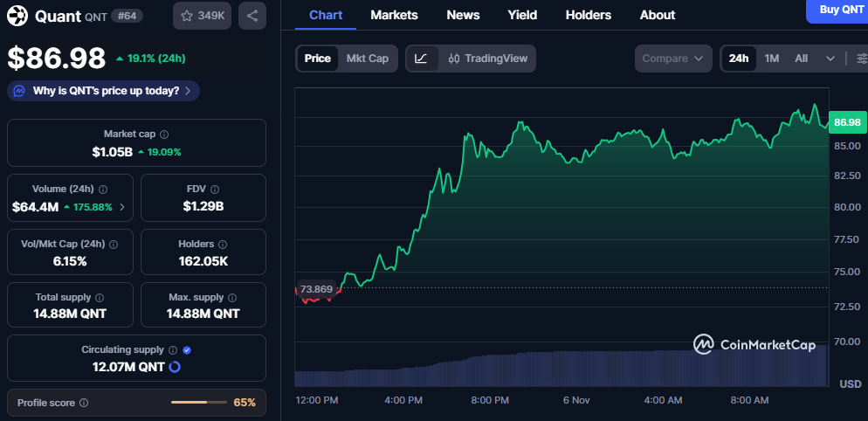Switch to the Markets tab

[x=394, y=15]
